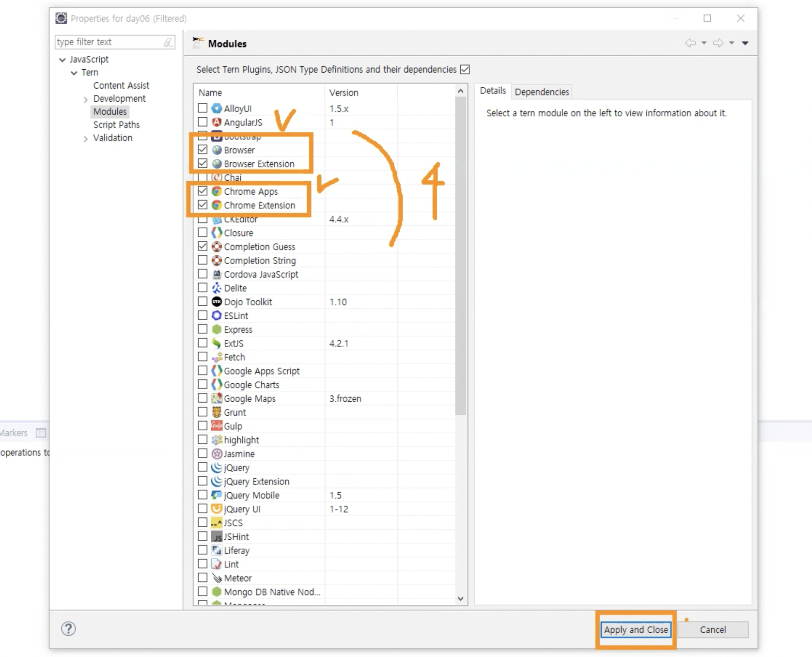The height and width of the screenshot is (657, 812).
Task: Uncheck the Browser Extension checkbox
Action: click(203, 163)
